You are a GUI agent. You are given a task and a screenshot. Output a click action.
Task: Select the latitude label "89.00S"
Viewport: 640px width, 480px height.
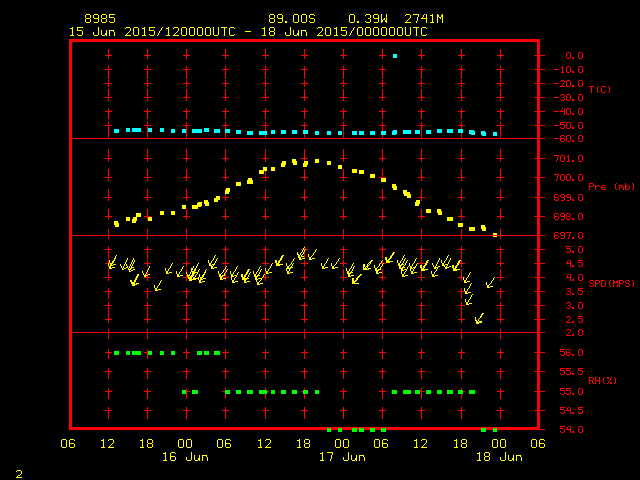292,19
